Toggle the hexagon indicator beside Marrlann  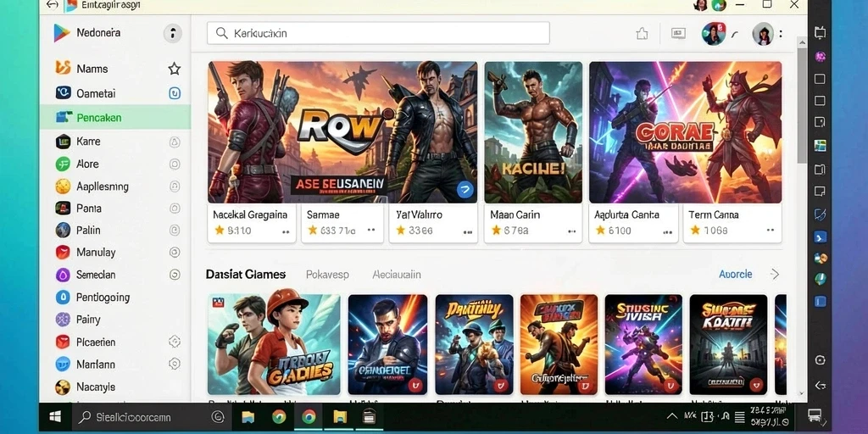click(175, 364)
